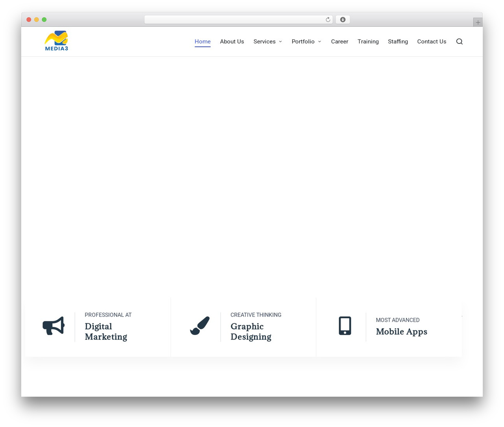Click the paintbrush Graphic Designing icon
Viewport: 504px width, 427px height.
[200, 326]
